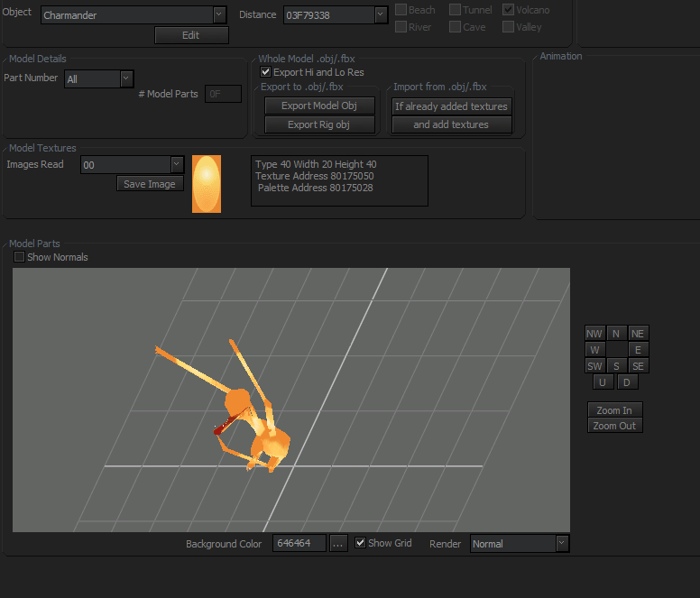Click the orange texture preview thumbnail
700x598 pixels.
(x=207, y=184)
